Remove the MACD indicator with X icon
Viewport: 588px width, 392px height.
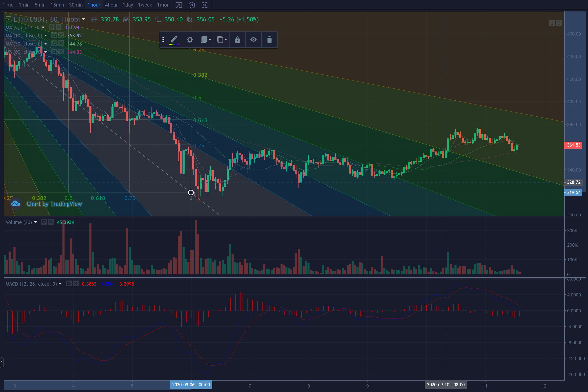coord(76,284)
